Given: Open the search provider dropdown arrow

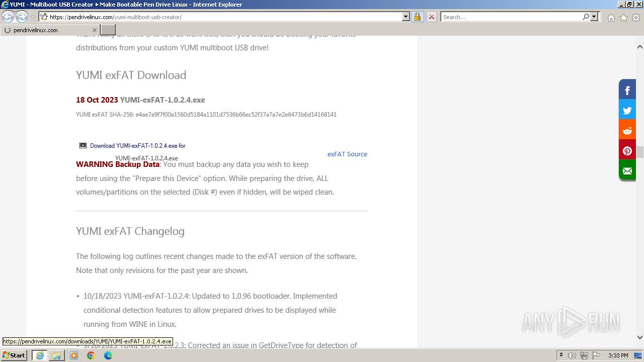Looking at the screenshot, I should coord(594,17).
